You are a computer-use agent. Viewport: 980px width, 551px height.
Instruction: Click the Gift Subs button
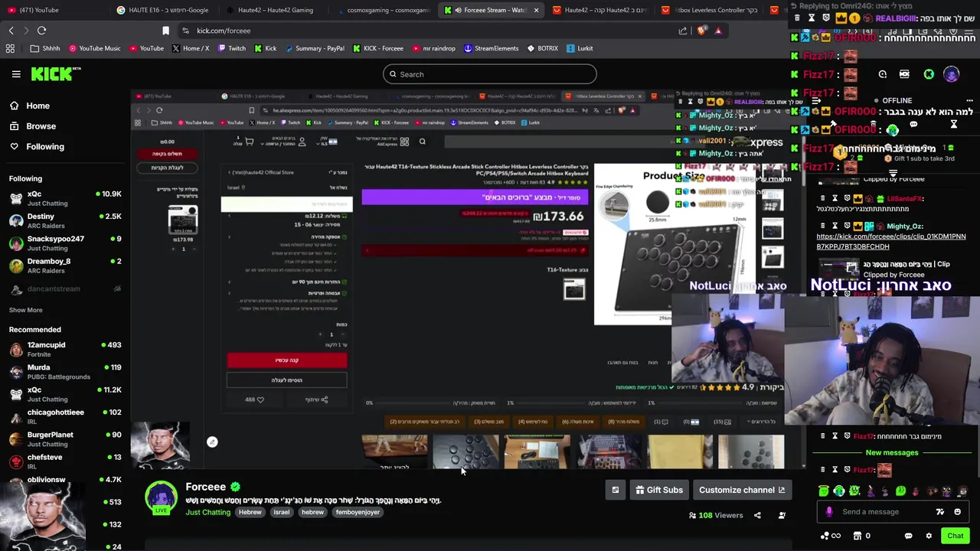[659, 490]
